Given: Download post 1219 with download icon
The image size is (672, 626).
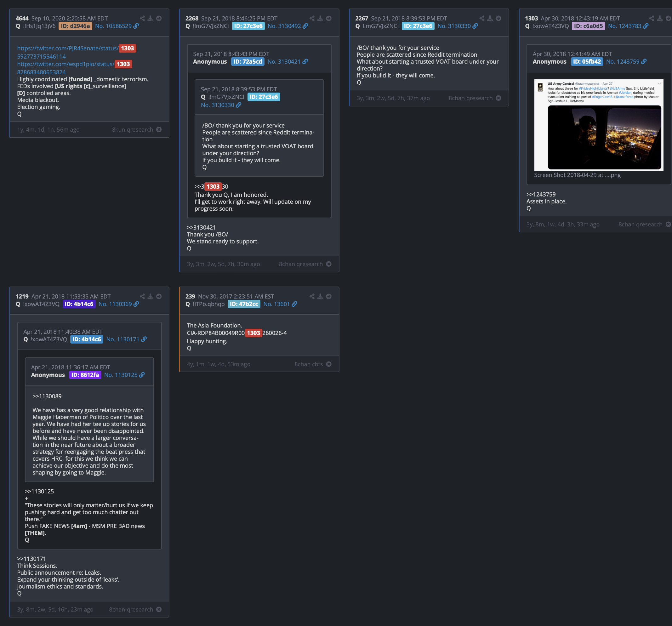Looking at the screenshot, I should 151,296.
